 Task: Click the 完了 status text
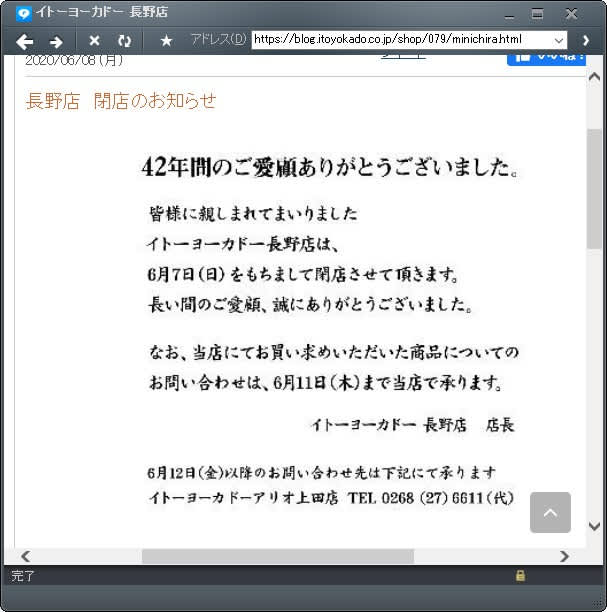pyautogui.click(x=23, y=575)
